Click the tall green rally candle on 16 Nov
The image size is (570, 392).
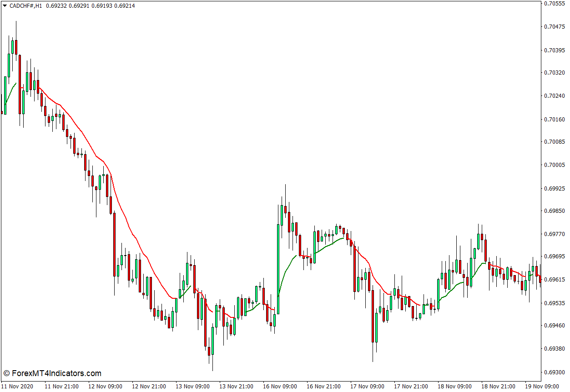pyautogui.click(x=278, y=268)
